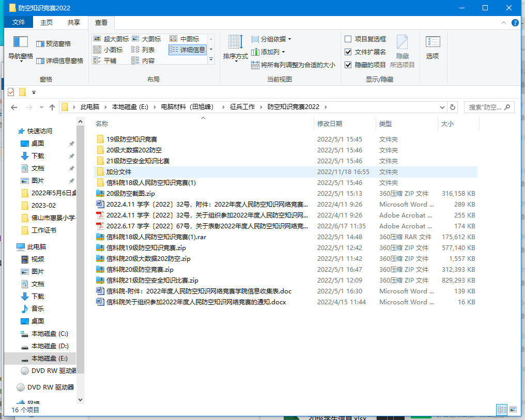This screenshot has height=420, width=525.
Task: Switch to the 共享 Share ribbon tab
Action: click(x=74, y=22)
